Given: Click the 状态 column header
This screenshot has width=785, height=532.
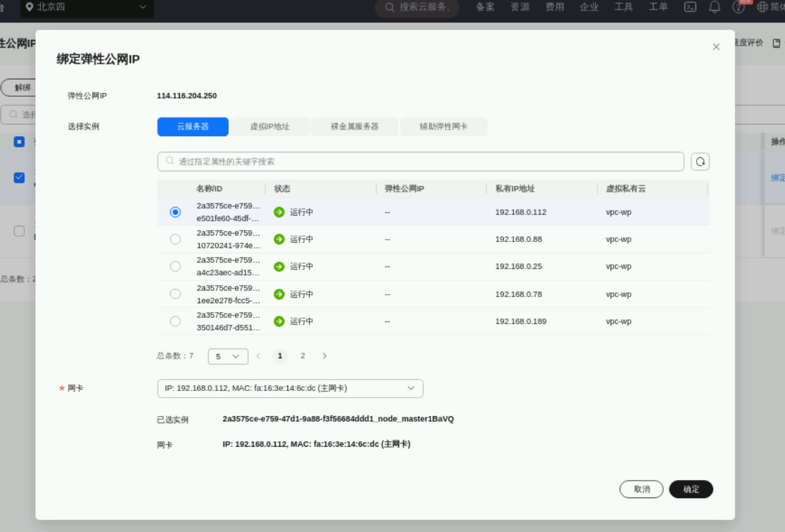Looking at the screenshot, I should (282, 189).
